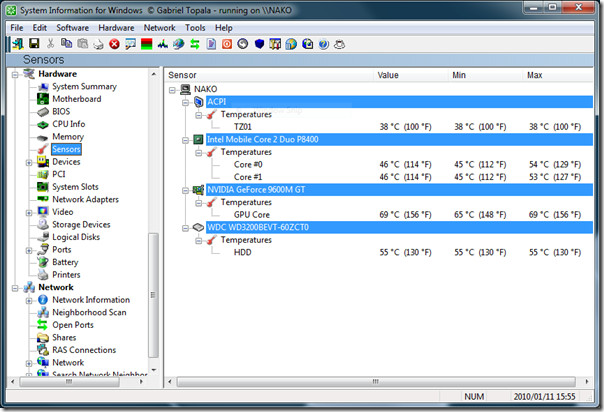Open Network Adapters in the tree
The width and height of the screenshot is (604, 412).
(85, 199)
